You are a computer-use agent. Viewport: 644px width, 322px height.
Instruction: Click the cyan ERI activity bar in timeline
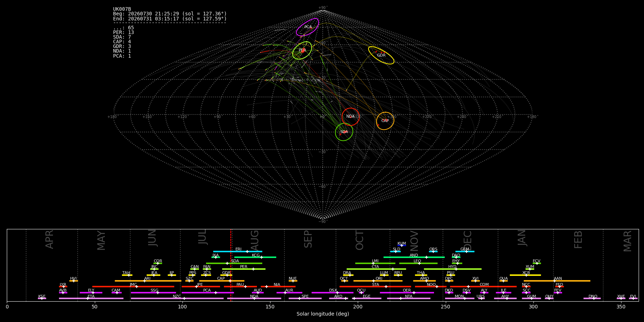[x=238, y=252]
